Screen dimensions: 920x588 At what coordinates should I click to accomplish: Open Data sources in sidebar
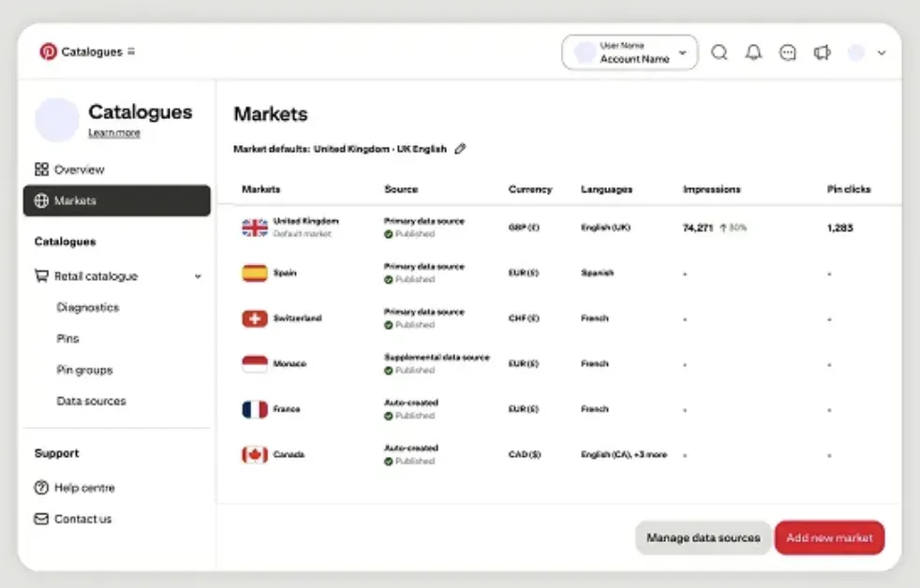(91, 401)
